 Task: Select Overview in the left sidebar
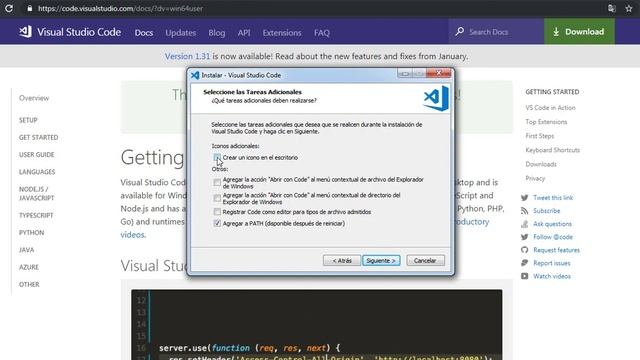pyautogui.click(x=34, y=98)
